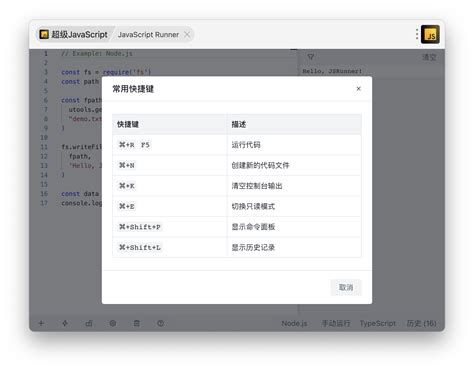
Task: Click the F5 shortcut key label
Action: [145, 145]
